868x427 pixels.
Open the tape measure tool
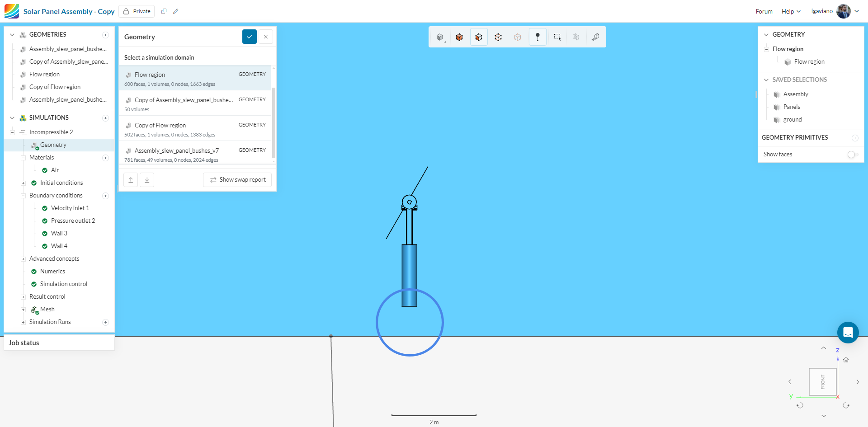tap(596, 37)
